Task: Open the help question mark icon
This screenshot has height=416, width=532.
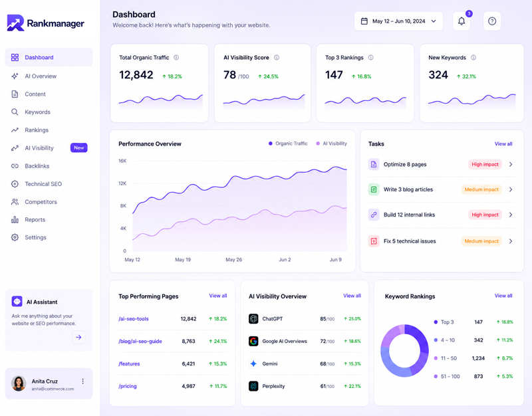Action: point(492,21)
